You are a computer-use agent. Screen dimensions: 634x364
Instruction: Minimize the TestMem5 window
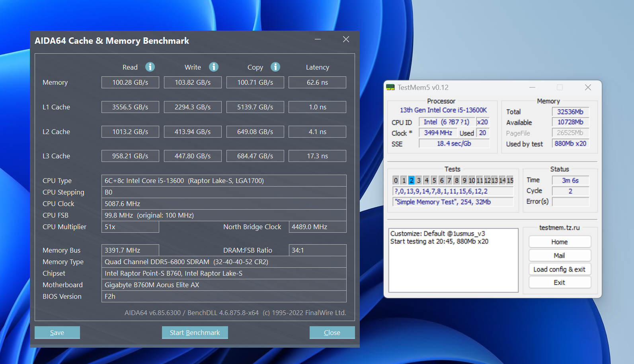coord(532,88)
